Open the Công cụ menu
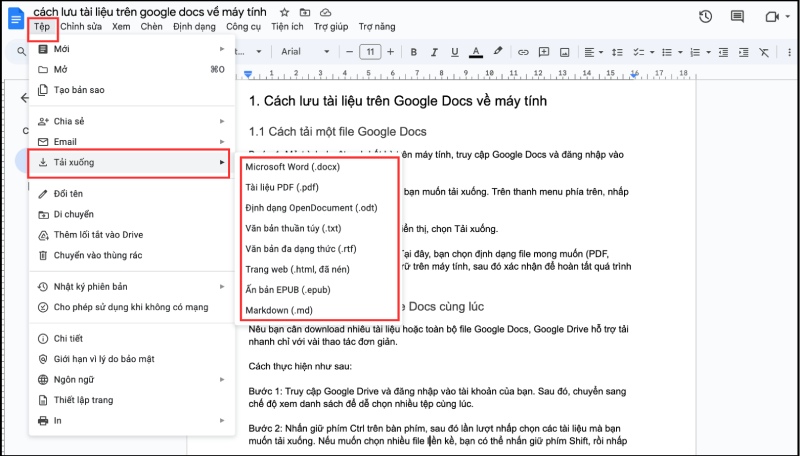The image size is (800, 456). point(243,27)
